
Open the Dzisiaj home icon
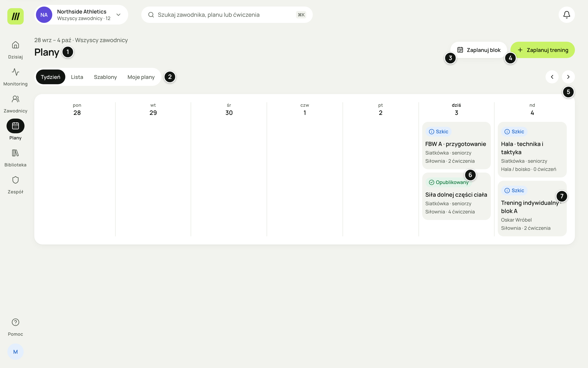[15, 45]
